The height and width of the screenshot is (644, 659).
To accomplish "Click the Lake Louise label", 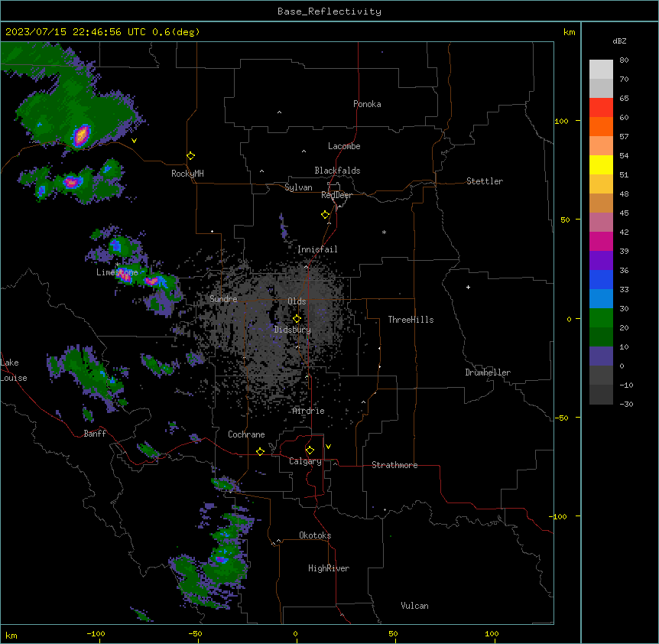I will [14, 370].
